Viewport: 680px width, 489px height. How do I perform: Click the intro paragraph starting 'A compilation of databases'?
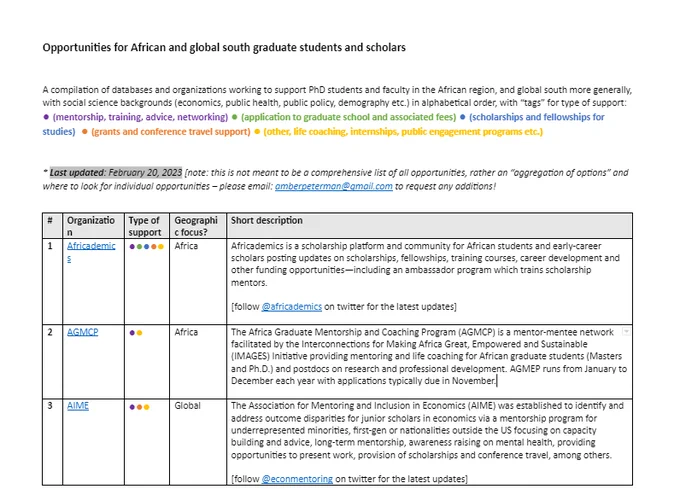337,96
